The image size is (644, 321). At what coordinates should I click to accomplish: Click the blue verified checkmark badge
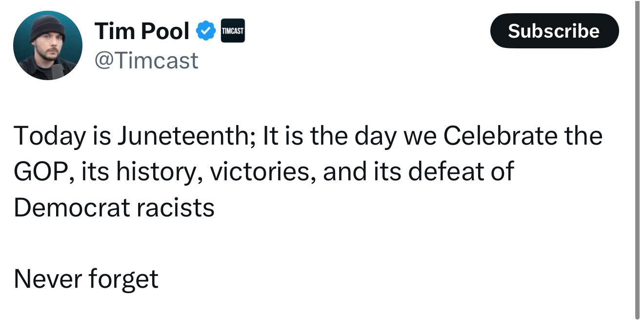tap(206, 32)
